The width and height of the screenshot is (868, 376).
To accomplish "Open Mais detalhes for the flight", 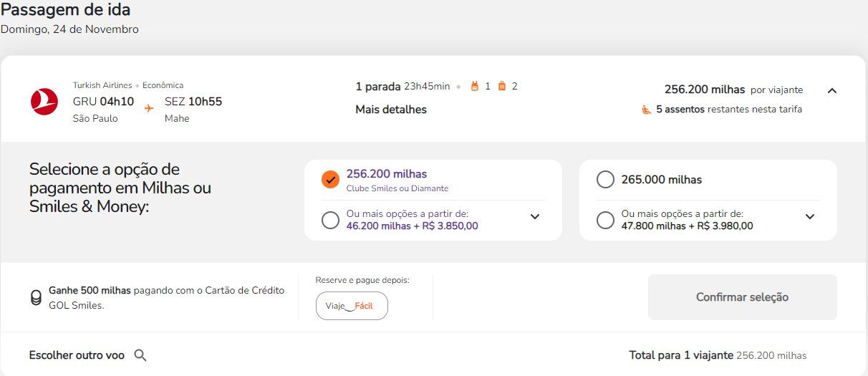I will click(x=391, y=110).
